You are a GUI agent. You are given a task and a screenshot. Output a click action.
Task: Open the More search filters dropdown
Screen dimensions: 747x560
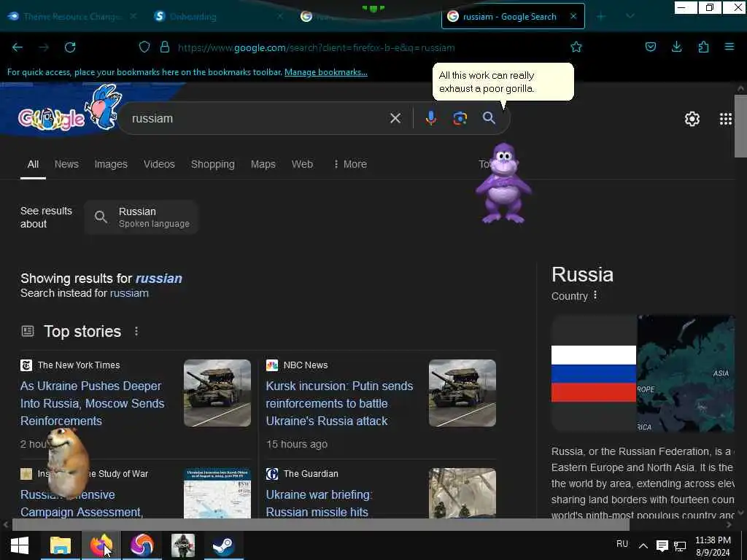coord(351,164)
